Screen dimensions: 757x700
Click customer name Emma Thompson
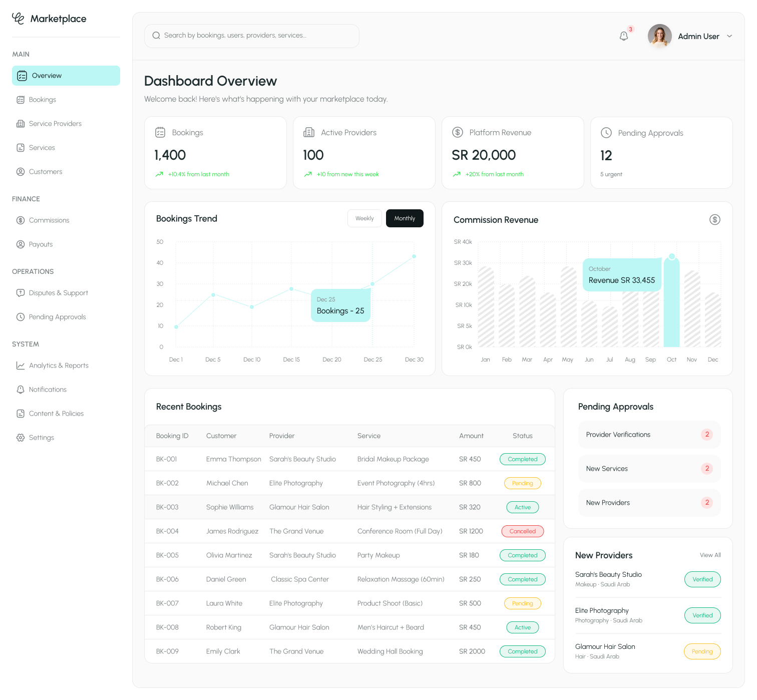[234, 459]
